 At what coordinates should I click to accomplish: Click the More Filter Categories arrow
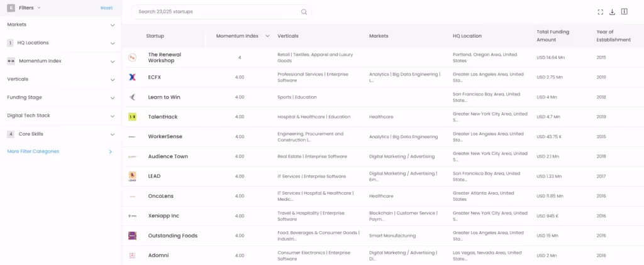pyautogui.click(x=110, y=152)
